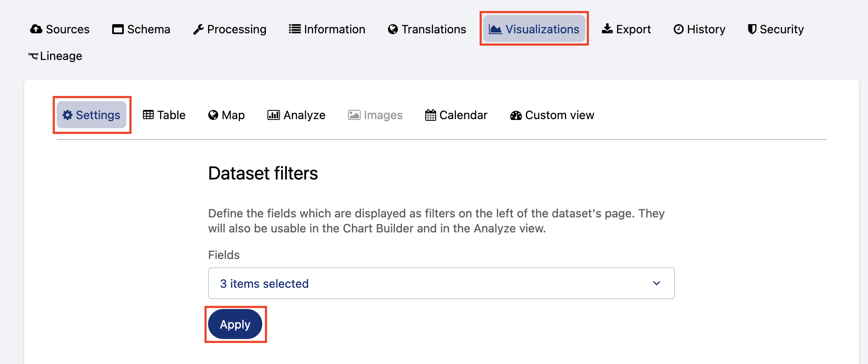Viewport: 868px width, 364px height.
Task: Click the Custom view dashboard icon
Action: tap(516, 115)
